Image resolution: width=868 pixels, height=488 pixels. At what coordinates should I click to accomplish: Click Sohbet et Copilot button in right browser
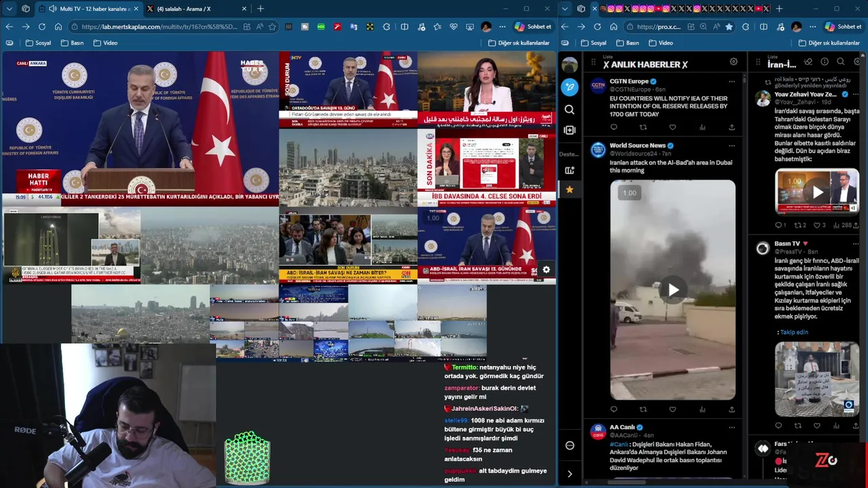click(x=843, y=26)
